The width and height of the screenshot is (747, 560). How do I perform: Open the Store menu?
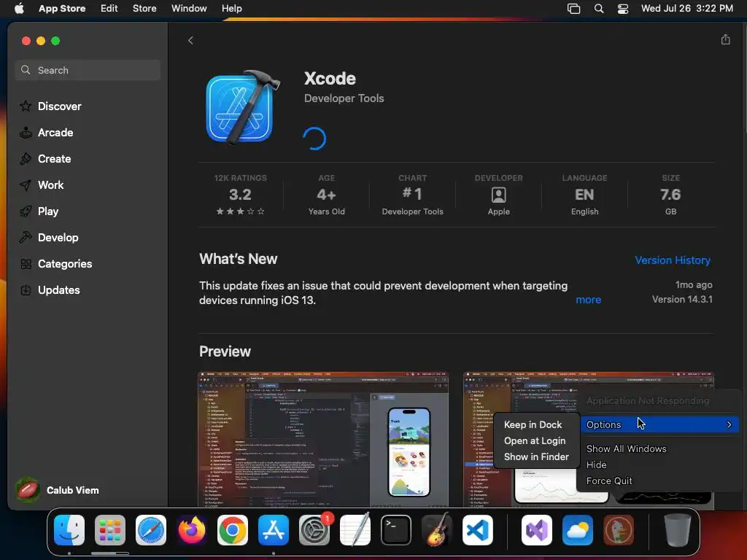click(144, 8)
